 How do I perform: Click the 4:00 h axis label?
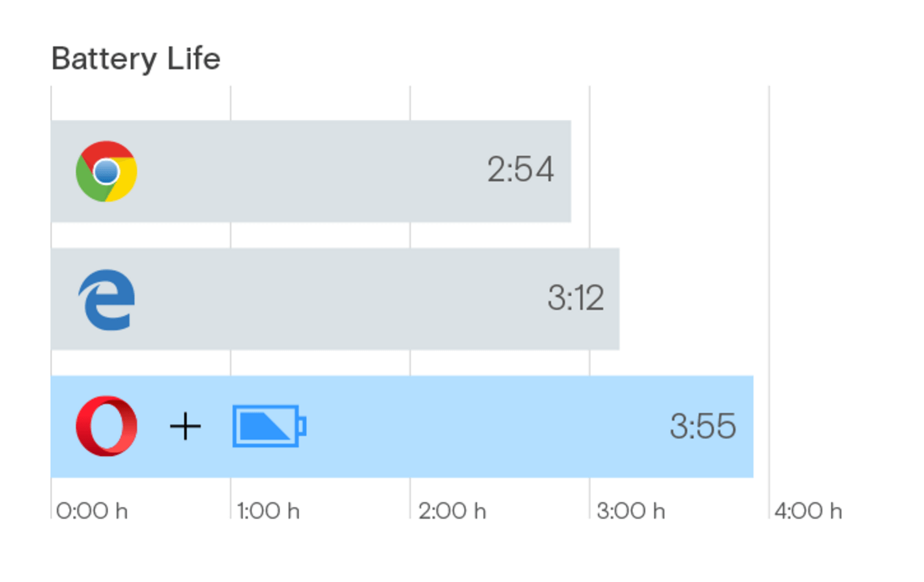pos(808,511)
